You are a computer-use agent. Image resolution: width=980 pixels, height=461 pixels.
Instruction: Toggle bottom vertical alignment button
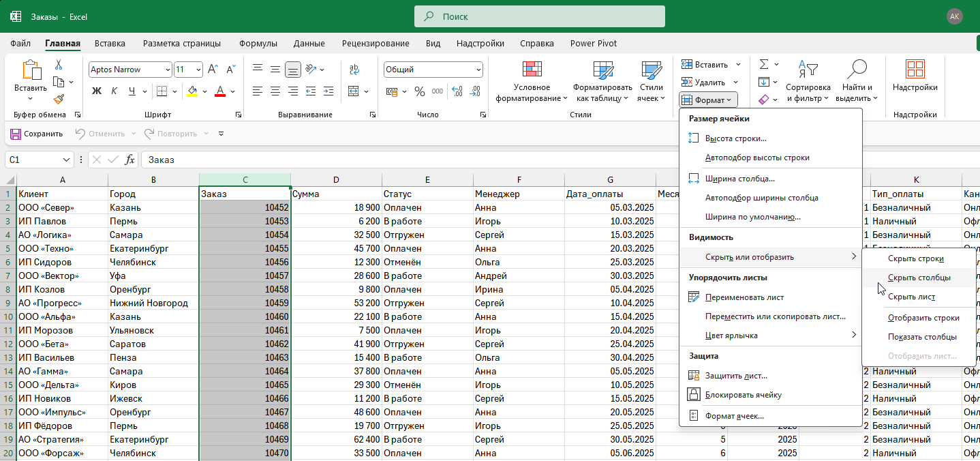(293, 70)
